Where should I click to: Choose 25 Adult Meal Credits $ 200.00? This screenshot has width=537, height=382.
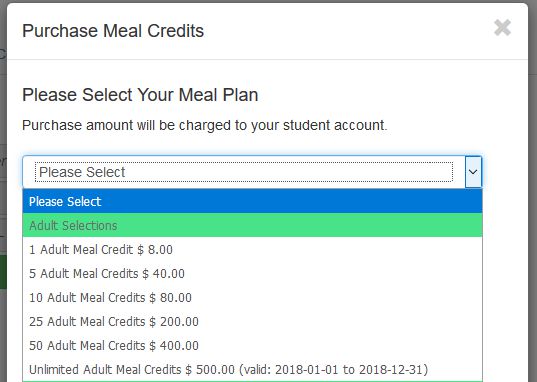pyautogui.click(x=252, y=321)
